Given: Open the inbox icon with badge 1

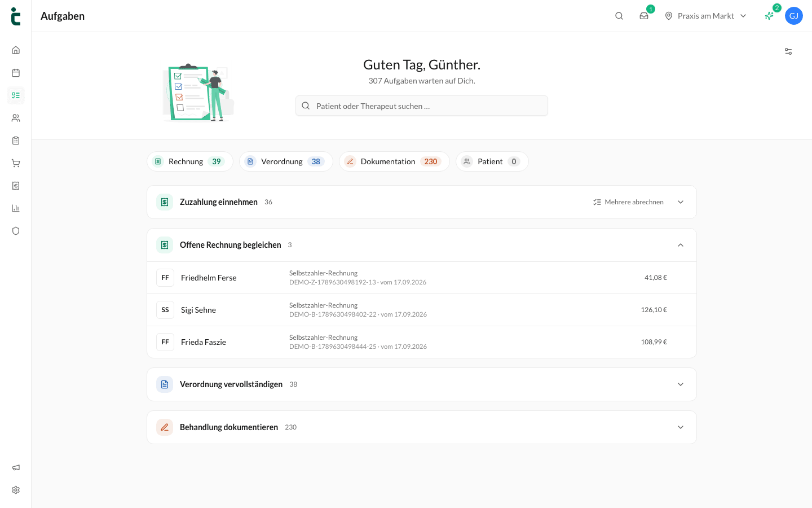Looking at the screenshot, I should point(644,16).
